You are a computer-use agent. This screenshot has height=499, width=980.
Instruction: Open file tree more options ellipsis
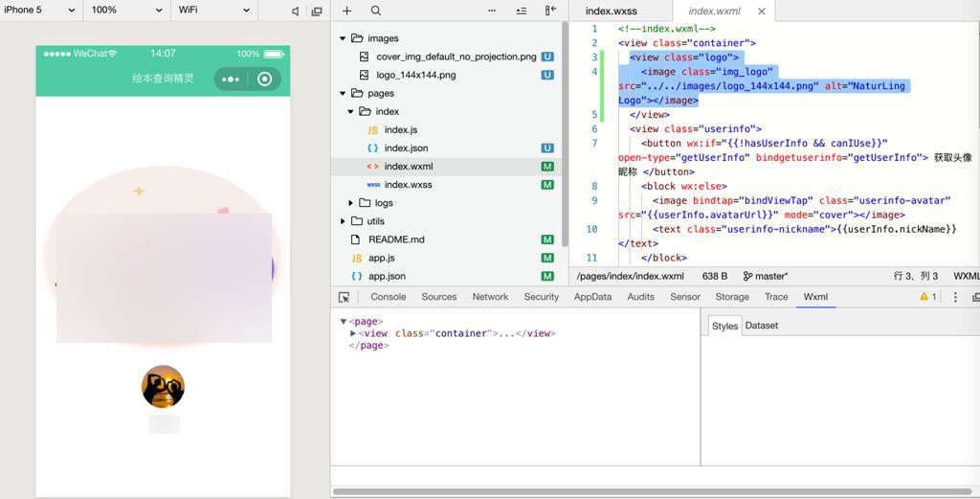492,11
